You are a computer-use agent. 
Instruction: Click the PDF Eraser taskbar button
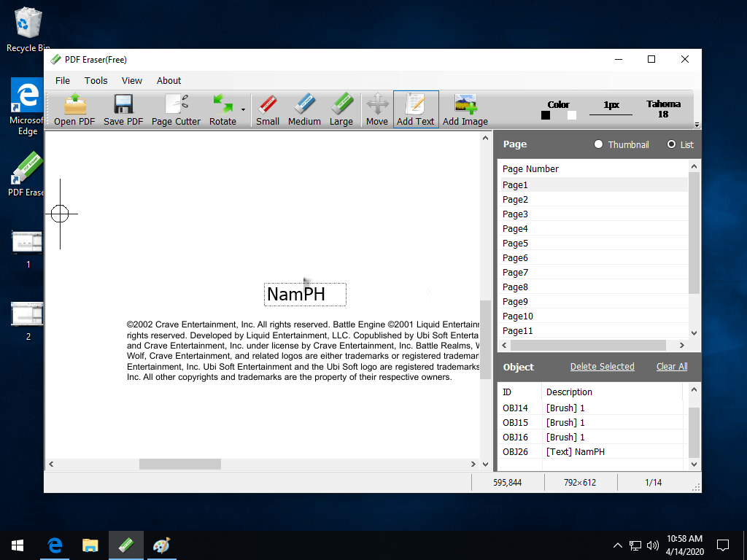[125, 545]
